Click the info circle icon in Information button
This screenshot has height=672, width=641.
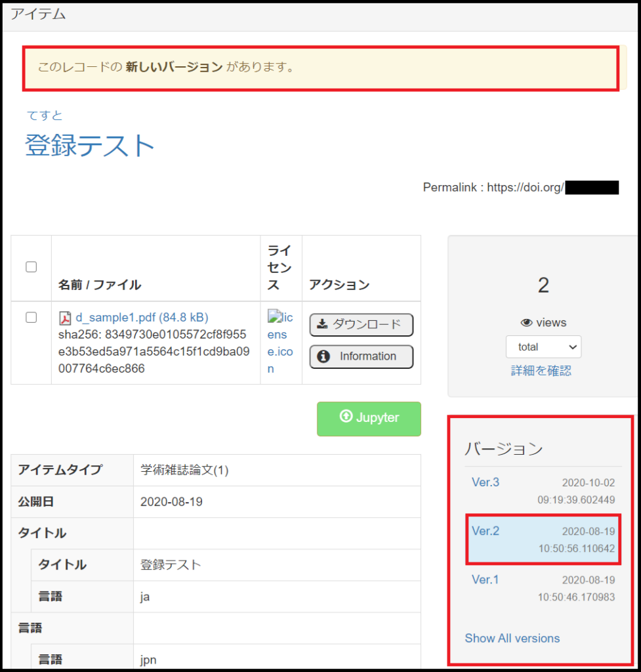coord(323,356)
